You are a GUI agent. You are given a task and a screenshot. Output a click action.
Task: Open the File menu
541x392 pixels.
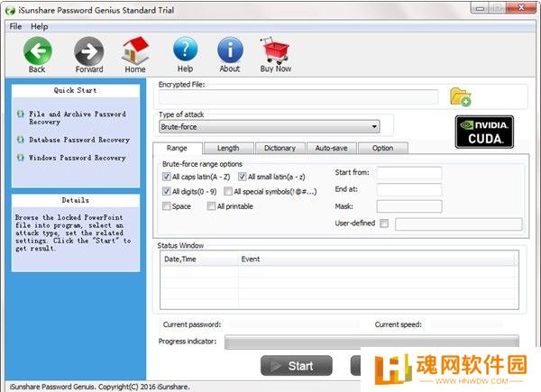15,26
